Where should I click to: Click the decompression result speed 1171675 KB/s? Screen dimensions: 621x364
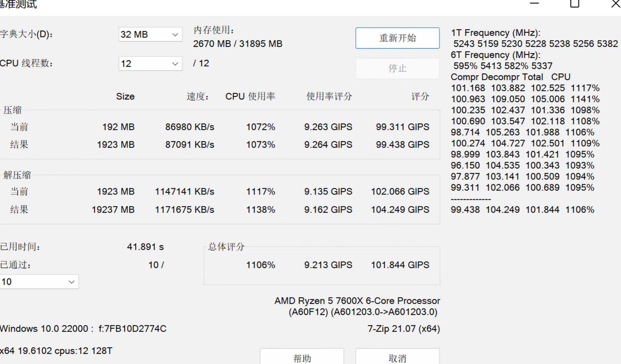(x=184, y=210)
